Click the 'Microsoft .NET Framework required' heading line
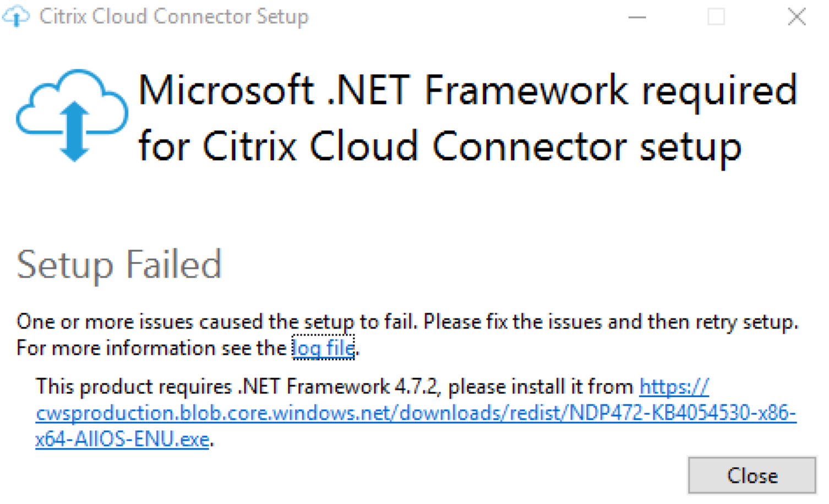Image resolution: width=829 pixels, height=504 pixels. coord(467,90)
